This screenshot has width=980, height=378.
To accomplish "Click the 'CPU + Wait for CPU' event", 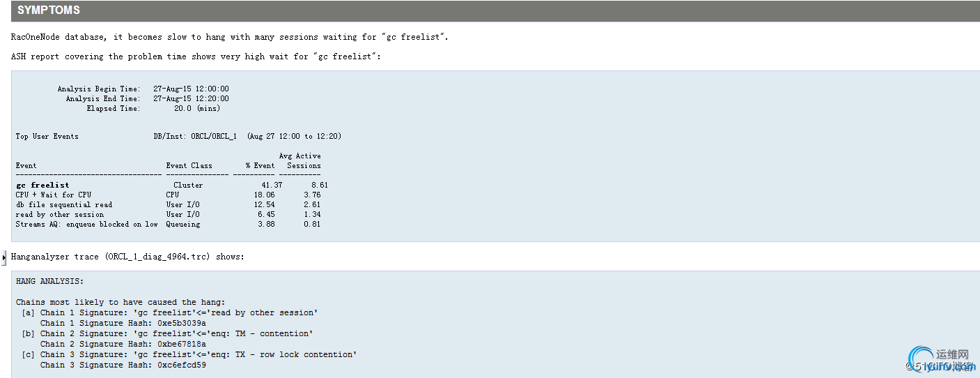I will point(54,195).
